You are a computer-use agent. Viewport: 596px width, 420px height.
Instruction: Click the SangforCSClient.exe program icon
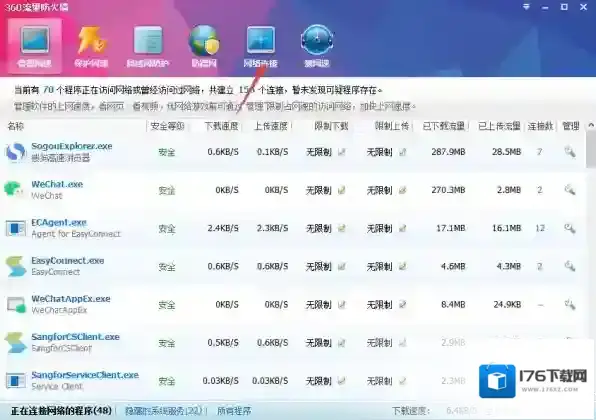point(16,342)
